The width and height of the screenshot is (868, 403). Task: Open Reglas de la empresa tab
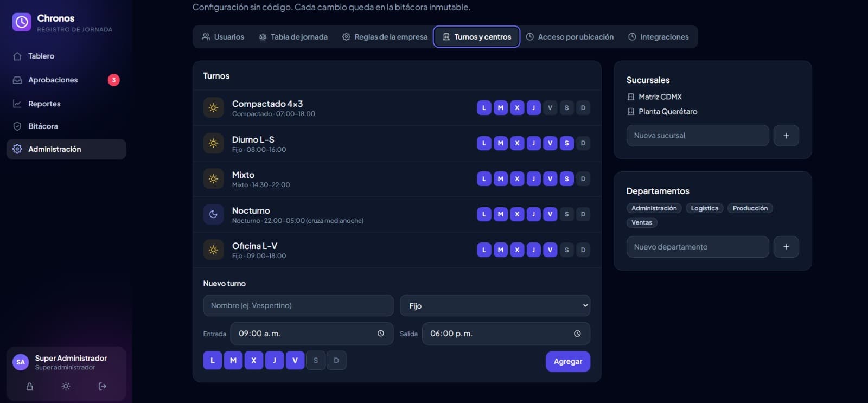click(385, 37)
